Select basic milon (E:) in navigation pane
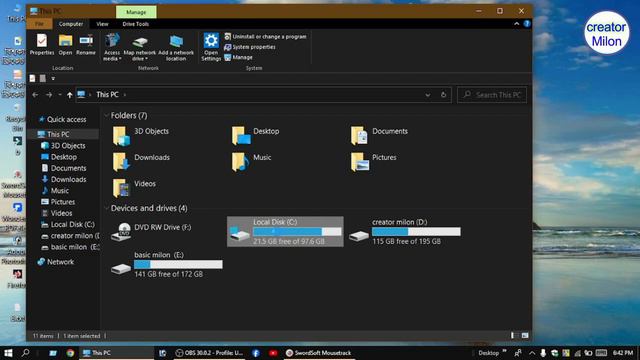Screen dimensions: 640x360 (70, 247)
